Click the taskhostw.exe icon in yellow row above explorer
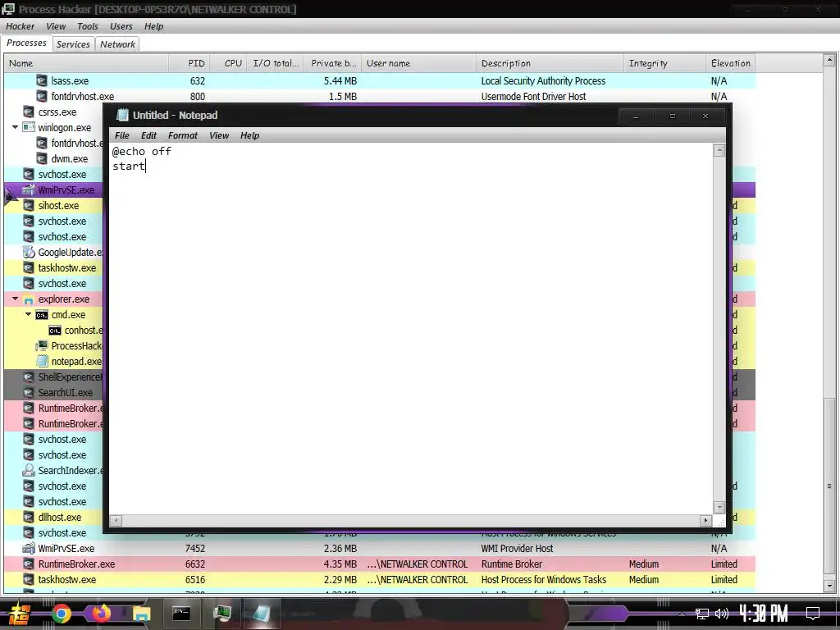This screenshot has height=630, width=840. (29, 268)
